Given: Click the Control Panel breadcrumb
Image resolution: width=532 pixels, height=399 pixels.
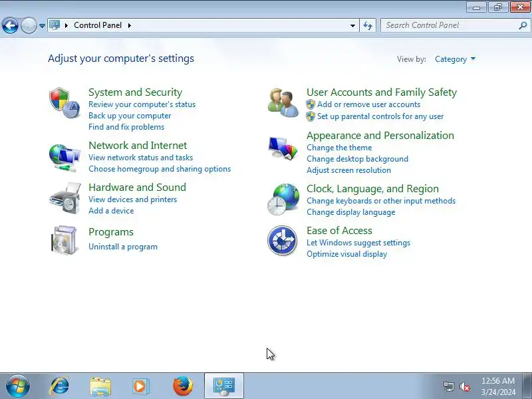Looking at the screenshot, I should click(x=98, y=25).
